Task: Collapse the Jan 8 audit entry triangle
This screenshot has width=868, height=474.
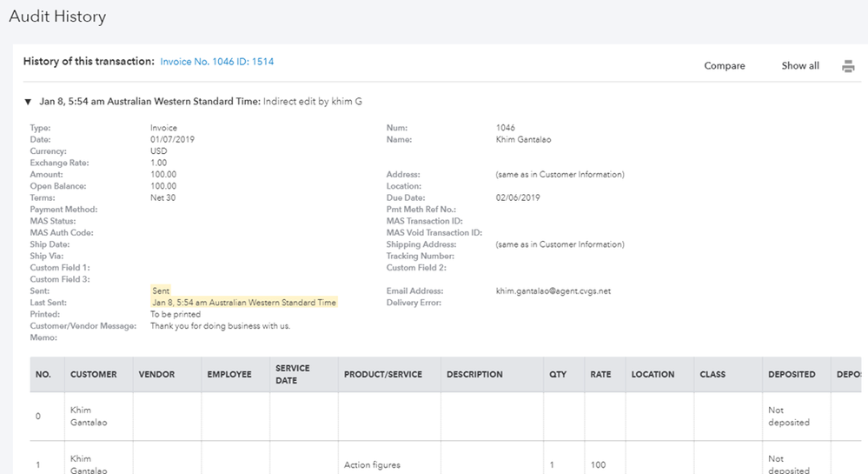Action: 28,102
